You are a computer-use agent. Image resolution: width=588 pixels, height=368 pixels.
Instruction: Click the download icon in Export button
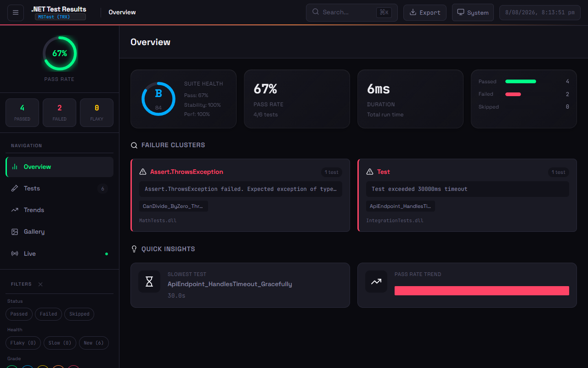click(x=413, y=12)
